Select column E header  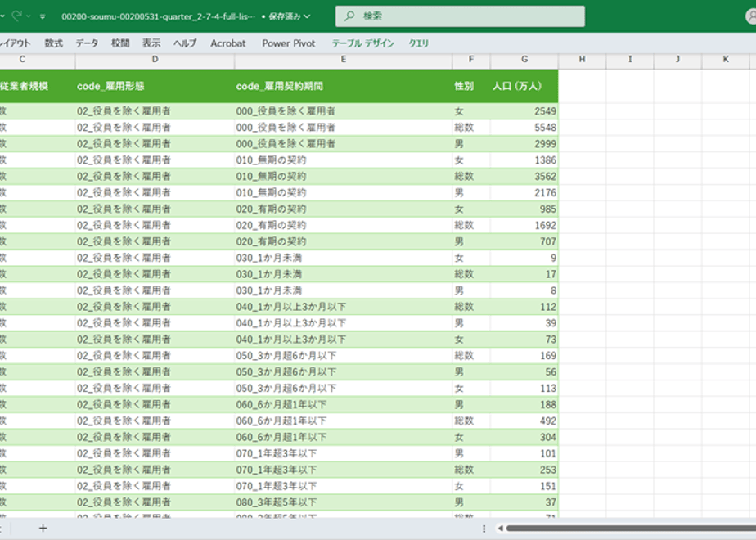[344, 59]
